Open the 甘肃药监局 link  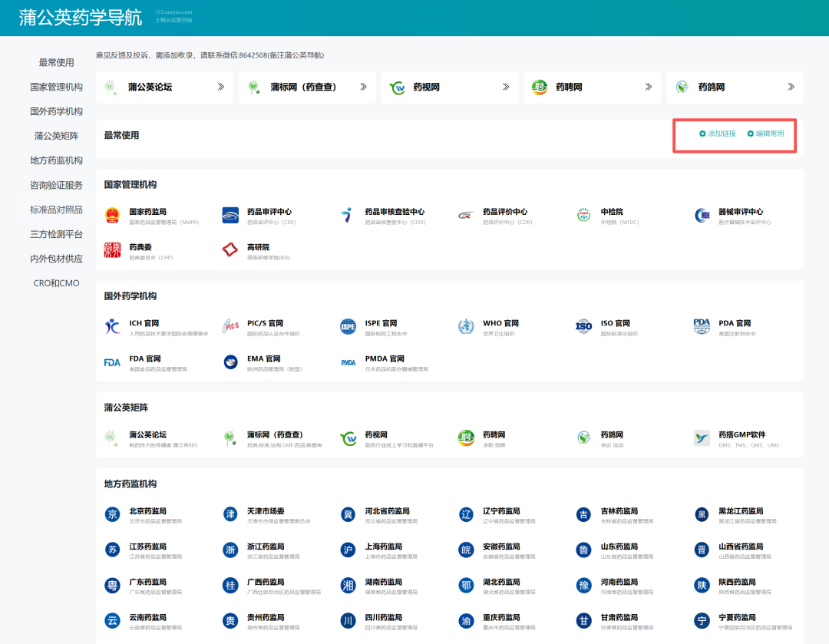tap(619, 617)
